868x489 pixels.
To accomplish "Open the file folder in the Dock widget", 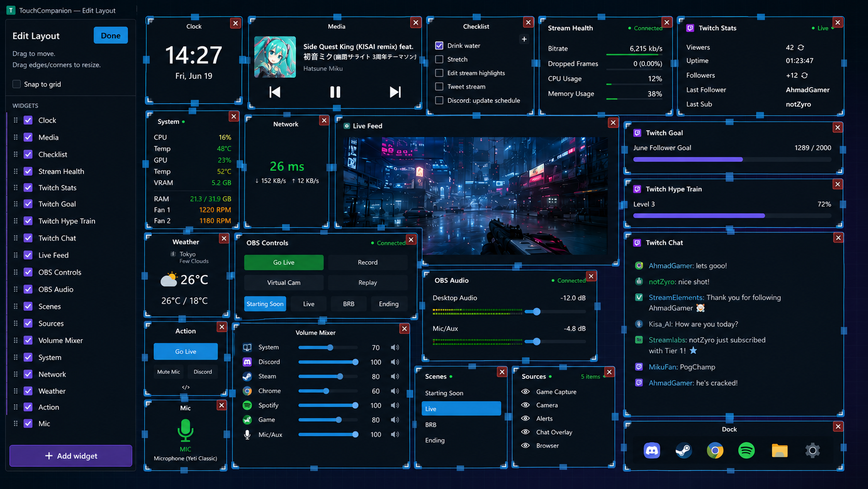I will click(780, 451).
